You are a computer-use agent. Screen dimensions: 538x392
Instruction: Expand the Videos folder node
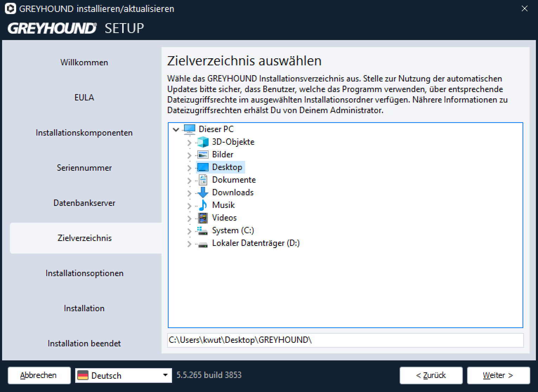point(189,218)
